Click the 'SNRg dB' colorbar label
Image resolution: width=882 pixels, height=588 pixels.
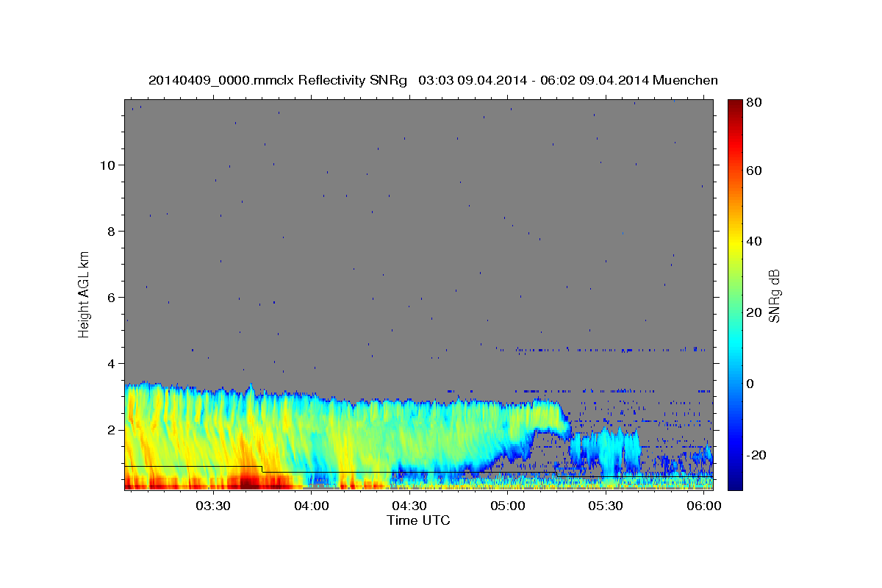pyautogui.click(x=774, y=295)
